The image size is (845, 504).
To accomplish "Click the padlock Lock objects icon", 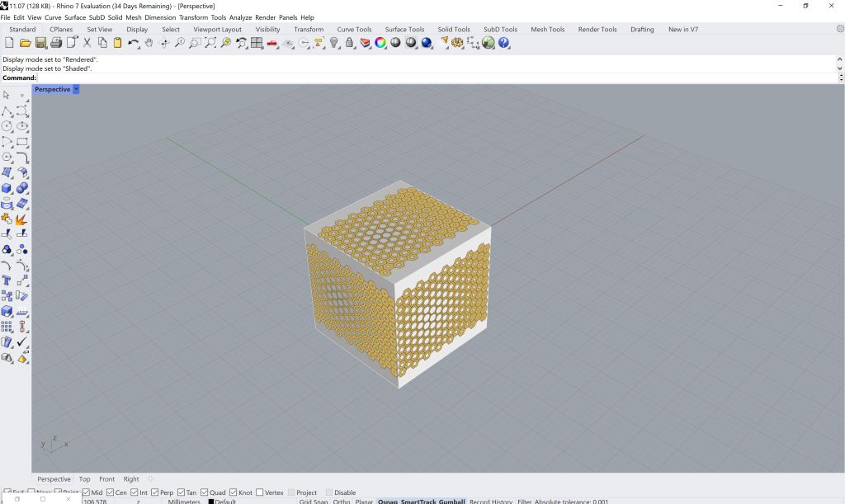I will 350,43.
